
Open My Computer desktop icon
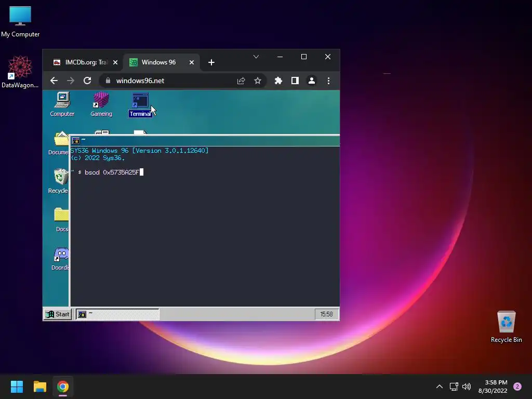pyautogui.click(x=20, y=22)
